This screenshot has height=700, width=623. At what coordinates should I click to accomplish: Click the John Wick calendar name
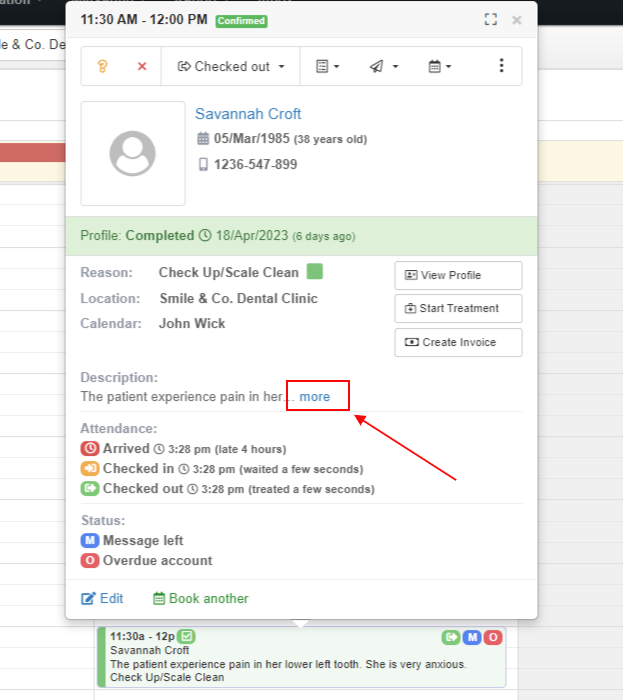(x=192, y=323)
